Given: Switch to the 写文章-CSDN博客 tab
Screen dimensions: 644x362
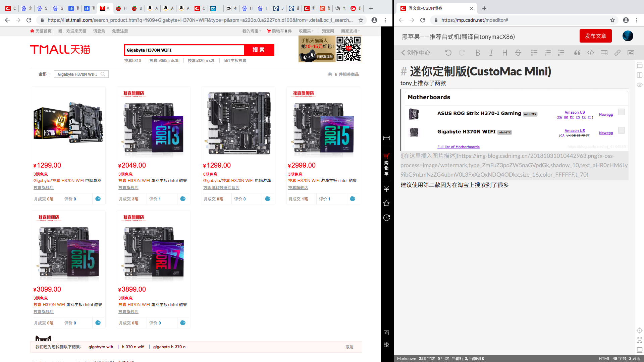Looking at the screenshot, I should tap(436, 8).
